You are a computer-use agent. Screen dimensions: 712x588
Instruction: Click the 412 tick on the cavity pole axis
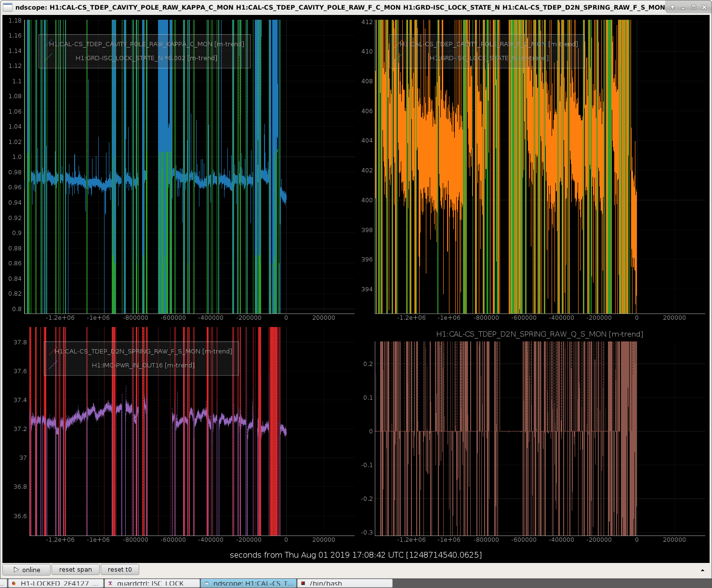click(367, 22)
